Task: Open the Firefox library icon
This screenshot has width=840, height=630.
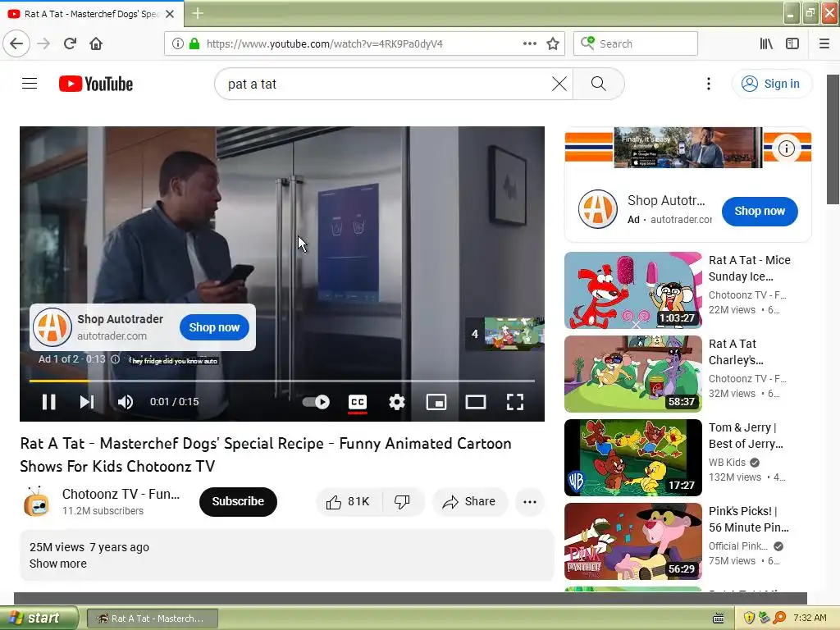Action: click(x=766, y=43)
